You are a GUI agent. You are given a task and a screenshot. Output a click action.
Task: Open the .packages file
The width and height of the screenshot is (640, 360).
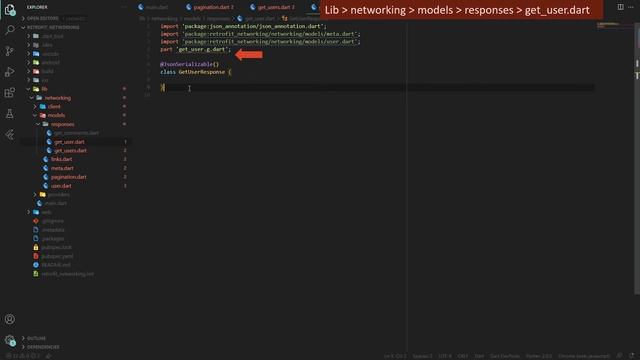(53, 238)
